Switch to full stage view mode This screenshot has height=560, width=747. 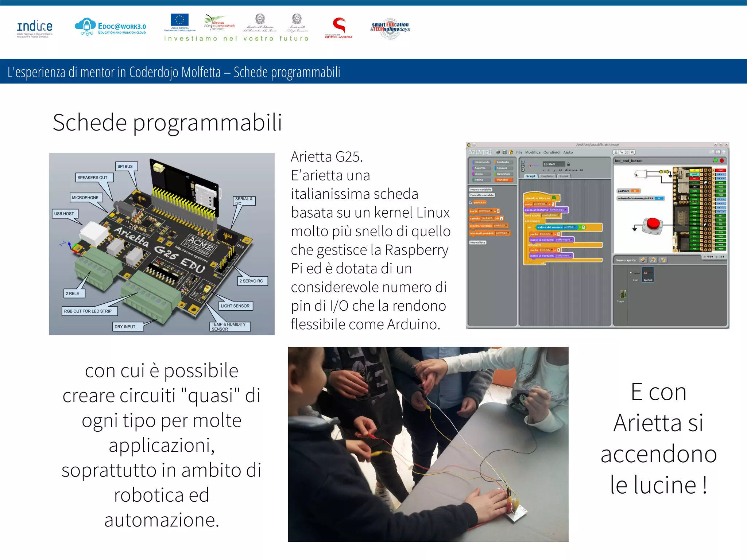coord(718,152)
